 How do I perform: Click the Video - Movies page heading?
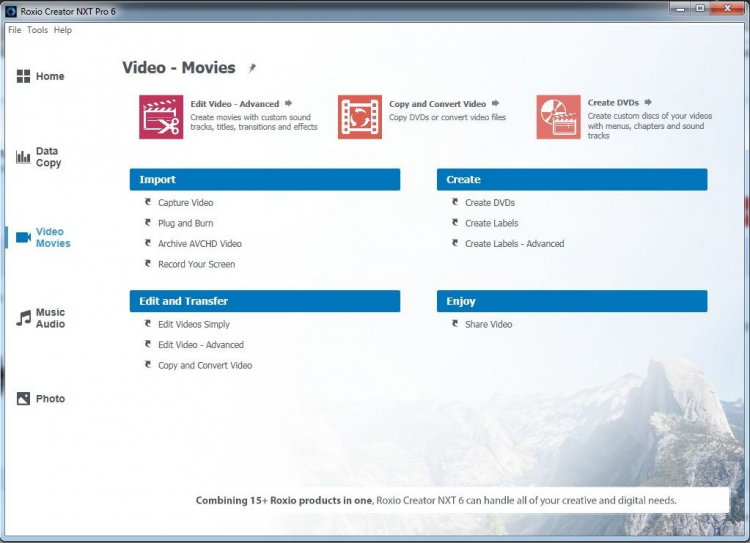(179, 67)
